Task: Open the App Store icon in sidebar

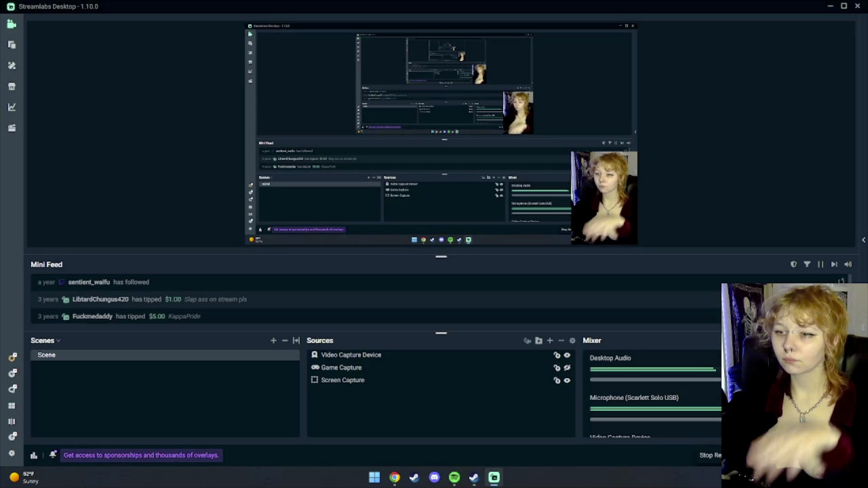Action: (12, 87)
